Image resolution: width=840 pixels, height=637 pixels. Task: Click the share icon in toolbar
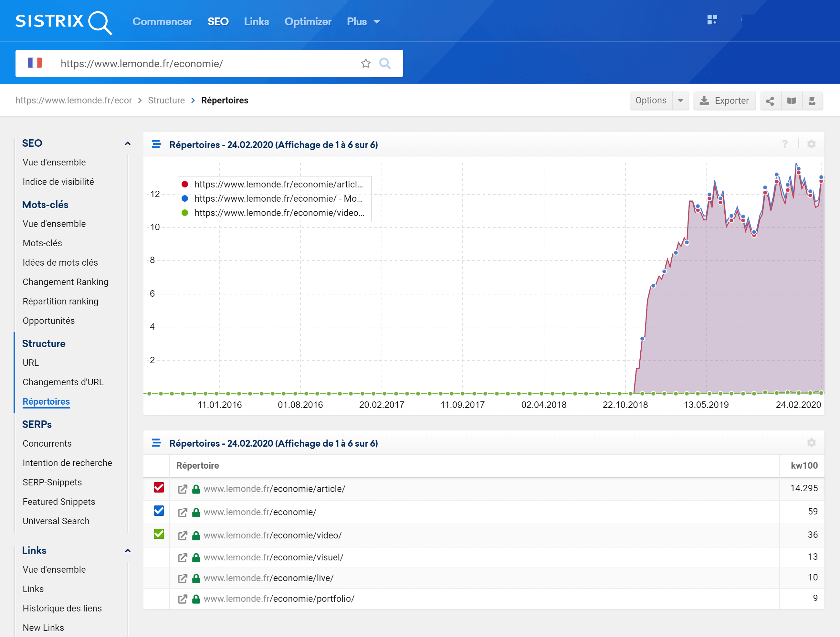click(x=770, y=101)
